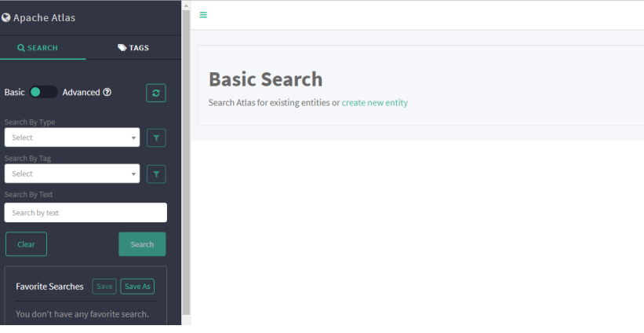This screenshot has height=333, width=644.
Task: Click the green Search button
Action: 142,244
